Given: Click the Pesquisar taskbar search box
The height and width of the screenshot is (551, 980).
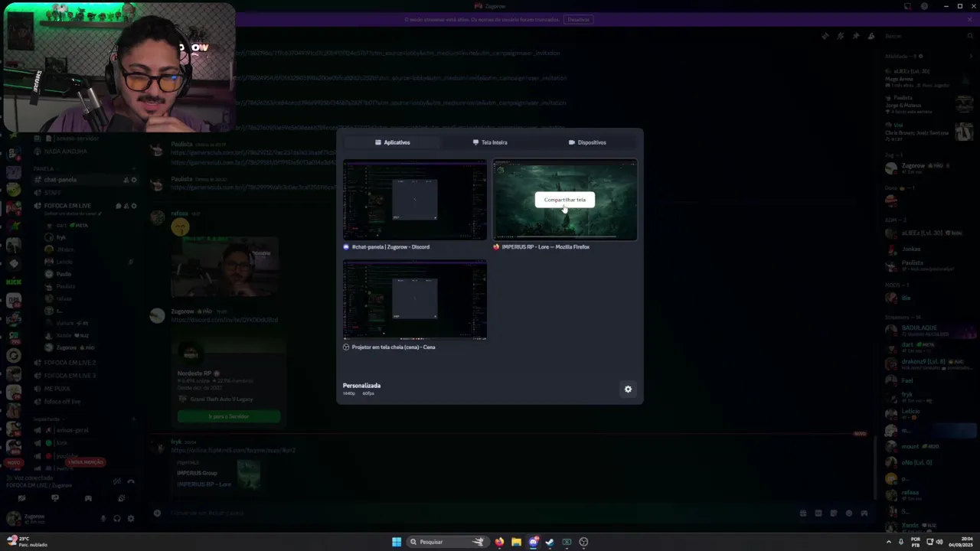Looking at the screenshot, I should [x=448, y=542].
